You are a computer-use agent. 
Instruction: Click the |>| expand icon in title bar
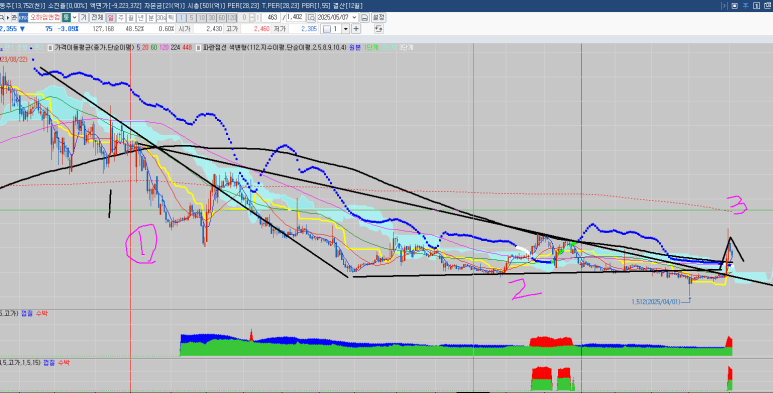click(725, 6)
